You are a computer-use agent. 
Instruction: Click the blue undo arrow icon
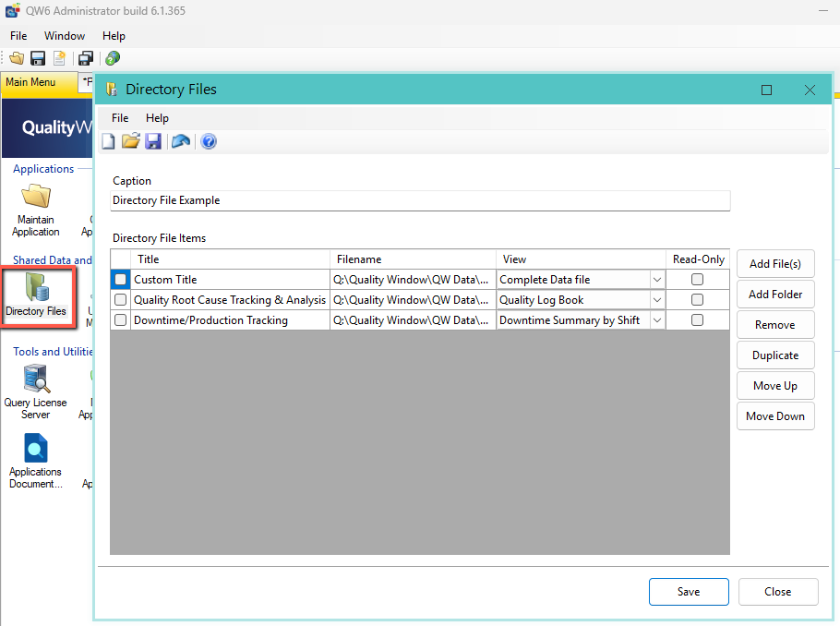(181, 141)
